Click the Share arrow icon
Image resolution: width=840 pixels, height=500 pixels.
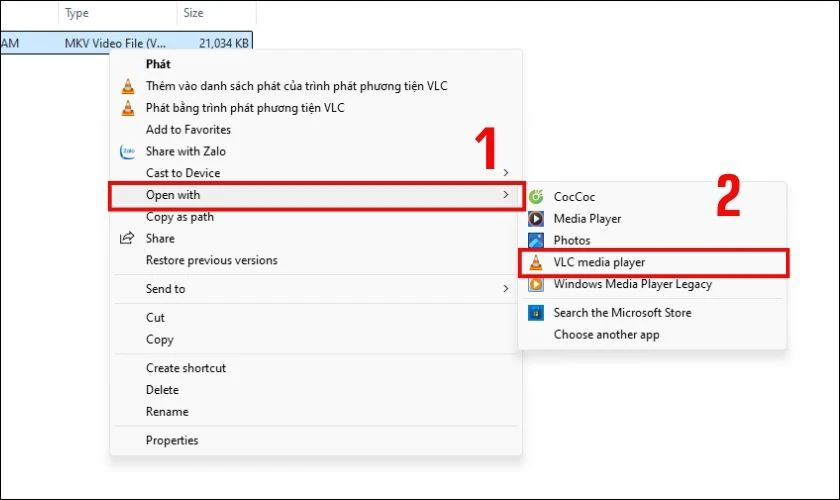point(127,238)
